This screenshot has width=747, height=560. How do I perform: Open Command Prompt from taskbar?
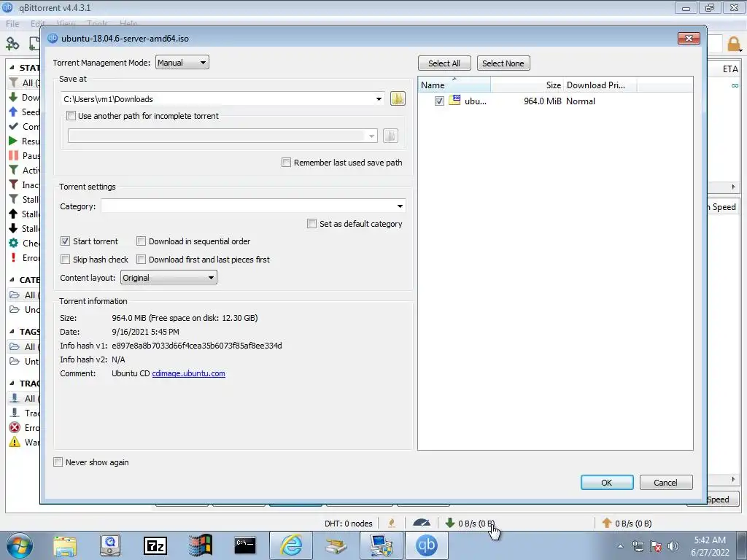tap(245, 545)
